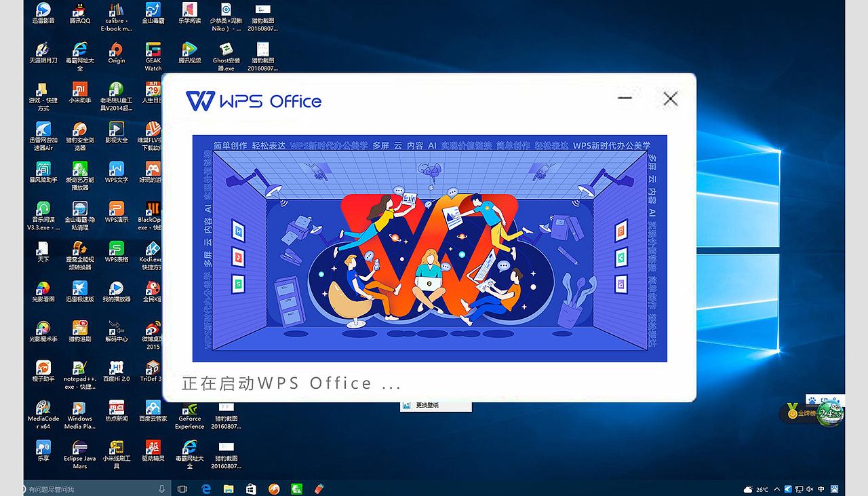This screenshot has width=868, height=496.
Task: Open the 小米助手 desktop icon
Action: 79,93
